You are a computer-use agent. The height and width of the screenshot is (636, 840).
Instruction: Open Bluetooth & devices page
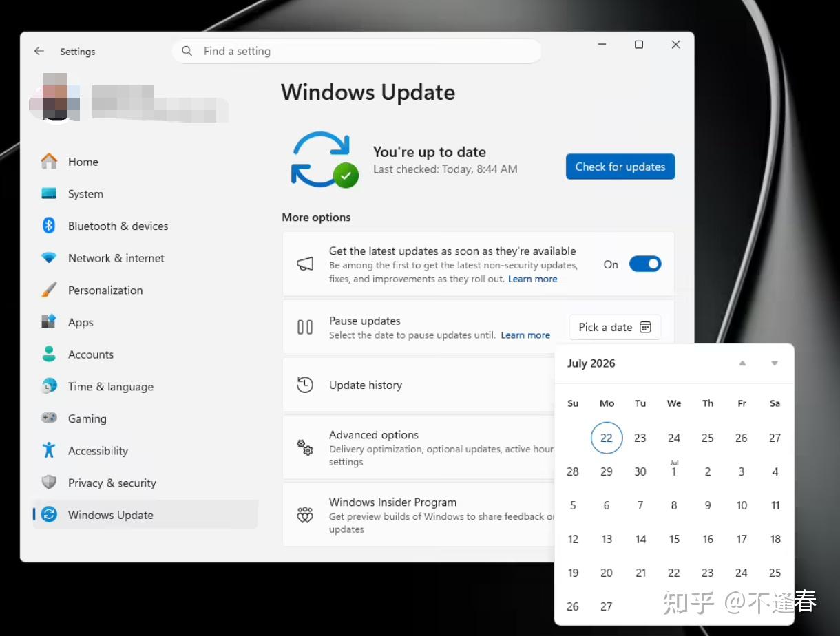click(145, 226)
